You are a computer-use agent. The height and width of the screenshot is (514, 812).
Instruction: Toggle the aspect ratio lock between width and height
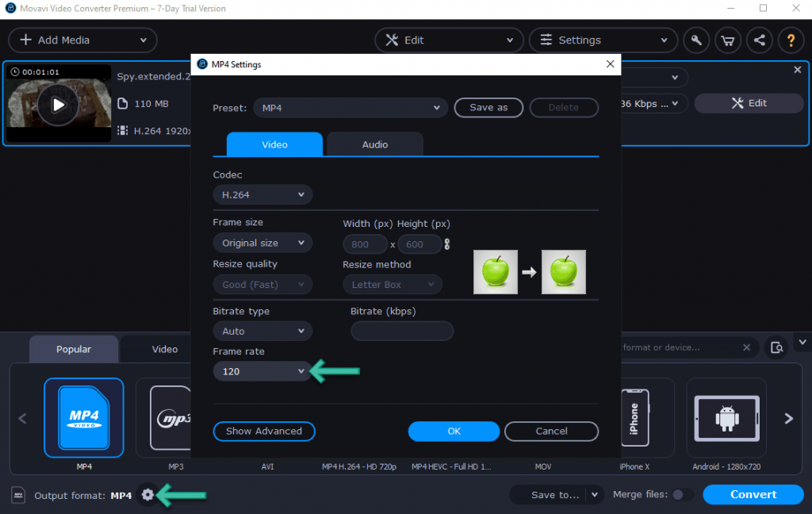pos(448,244)
